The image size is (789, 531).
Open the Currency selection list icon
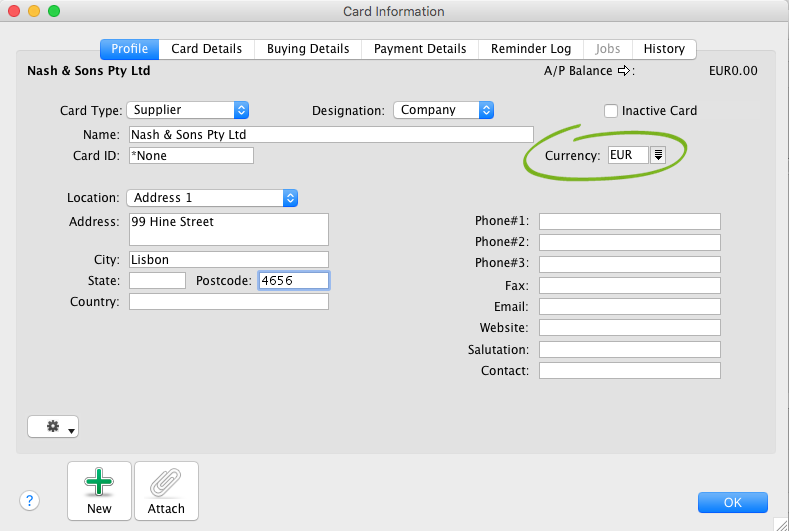pos(658,155)
